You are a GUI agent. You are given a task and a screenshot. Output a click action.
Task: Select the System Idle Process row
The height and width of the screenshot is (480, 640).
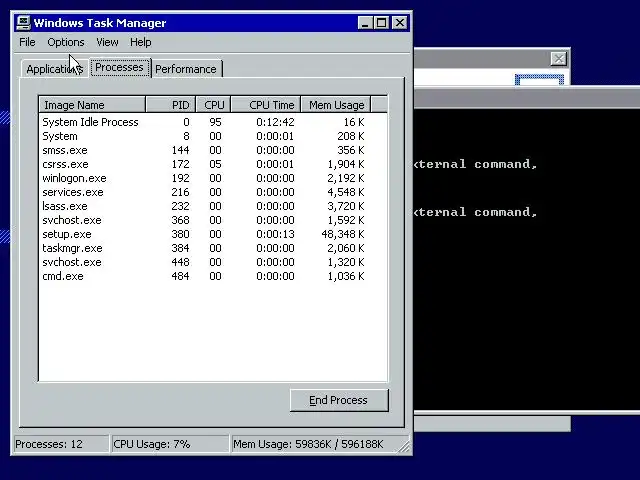tap(203, 122)
